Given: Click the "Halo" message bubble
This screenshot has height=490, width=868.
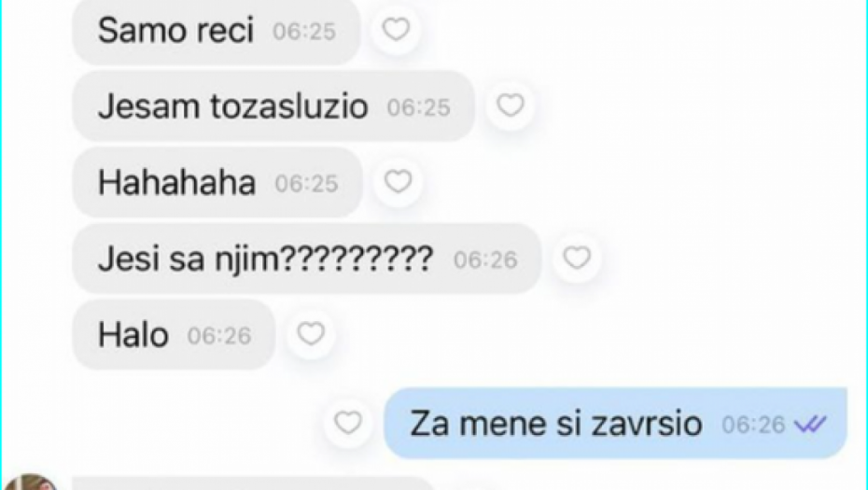Looking at the screenshot, I should (x=174, y=334).
